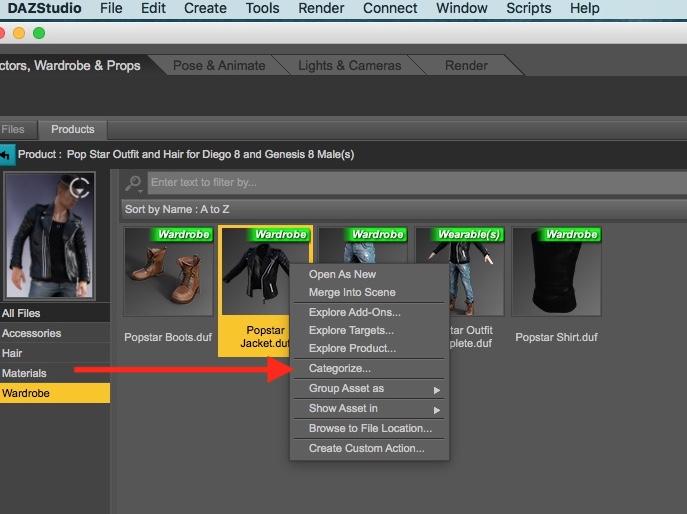This screenshot has width=687, height=514.
Task: Open the Edit menu
Action: tap(153, 8)
